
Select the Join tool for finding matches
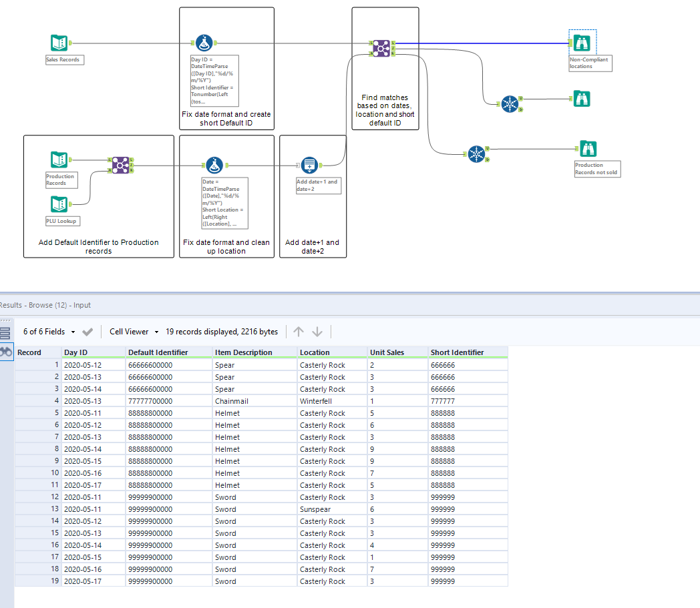point(381,47)
